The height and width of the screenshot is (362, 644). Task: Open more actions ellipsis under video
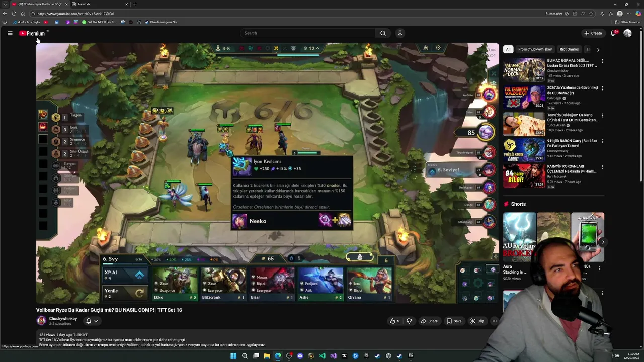(x=495, y=321)
